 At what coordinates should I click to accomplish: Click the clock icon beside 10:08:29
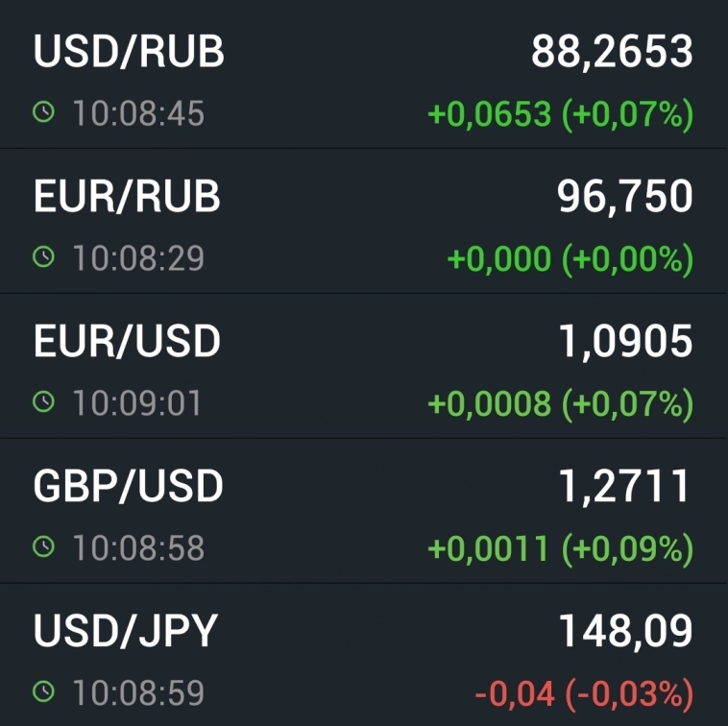coord(43,258)
